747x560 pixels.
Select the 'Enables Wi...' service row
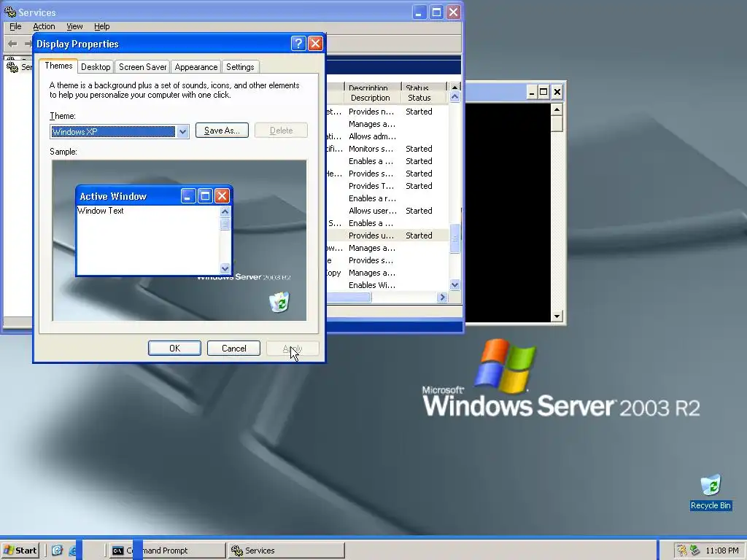[x=387, y=285]
